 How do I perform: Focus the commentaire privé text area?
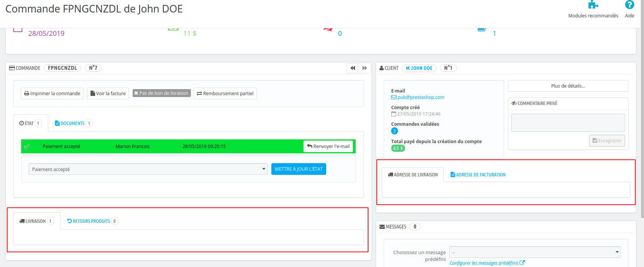[x=568, y=123]
